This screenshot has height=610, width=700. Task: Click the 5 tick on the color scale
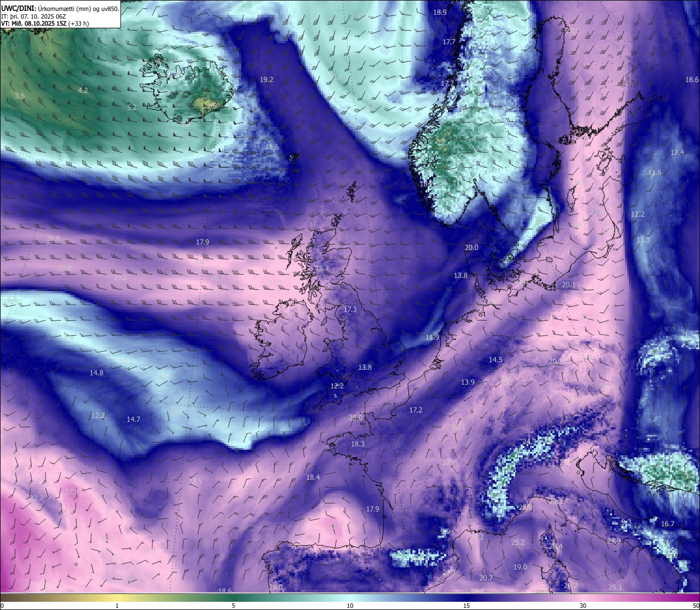[234, 606]
